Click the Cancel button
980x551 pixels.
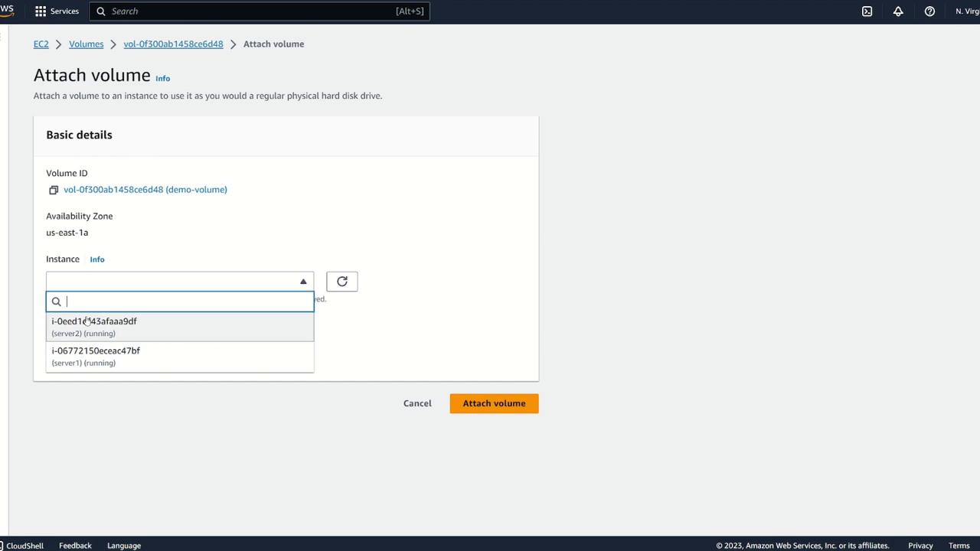[x=417, y=403]
